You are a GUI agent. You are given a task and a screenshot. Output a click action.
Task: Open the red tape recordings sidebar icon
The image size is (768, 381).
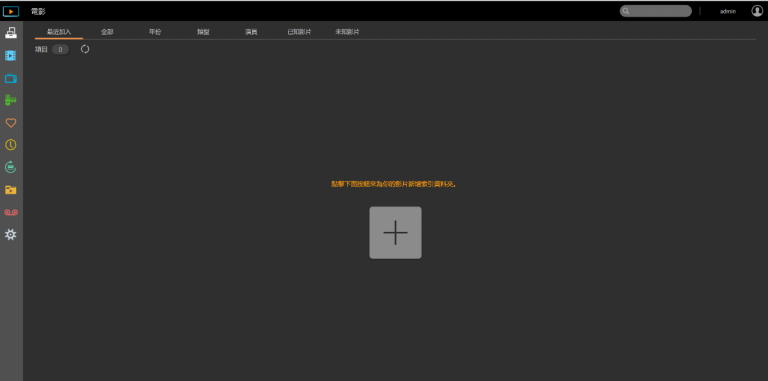11,213
